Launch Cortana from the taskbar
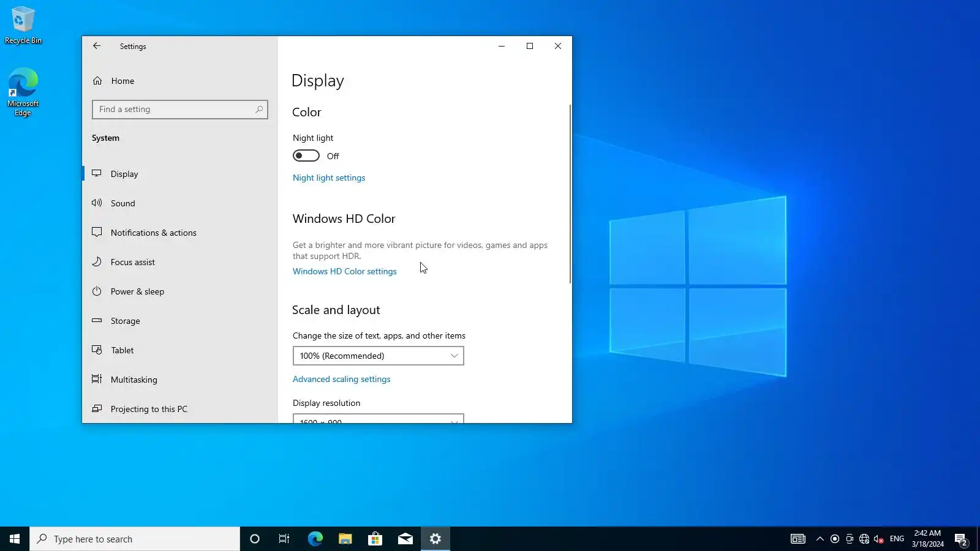Image resolution: width=980 pixels, height=551 pixels. 255,539
